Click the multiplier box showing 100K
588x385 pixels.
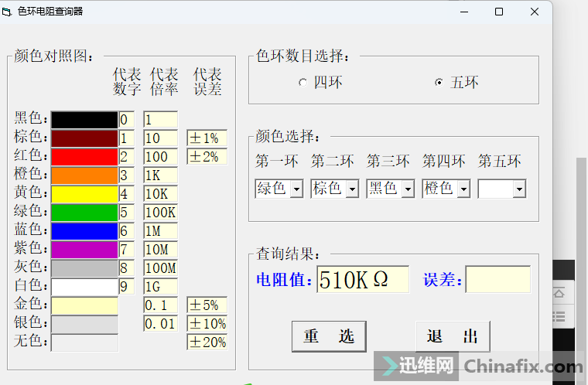[160, 213]
